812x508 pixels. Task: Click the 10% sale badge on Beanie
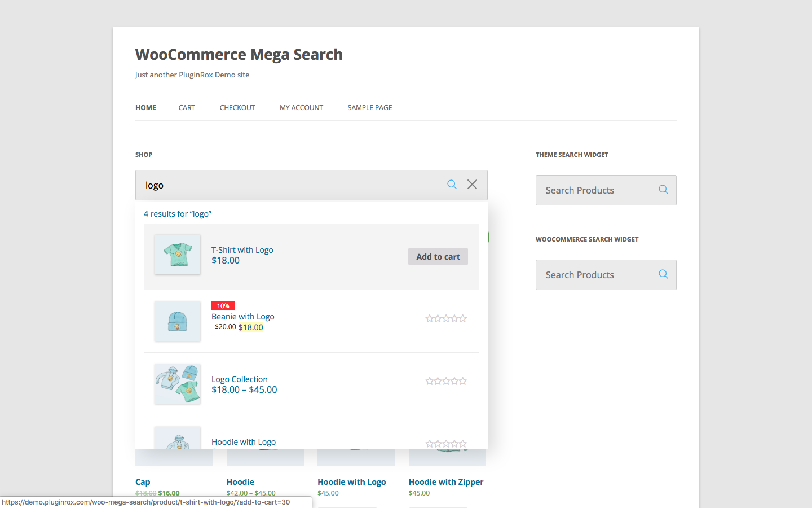click(x=223, y=306)
